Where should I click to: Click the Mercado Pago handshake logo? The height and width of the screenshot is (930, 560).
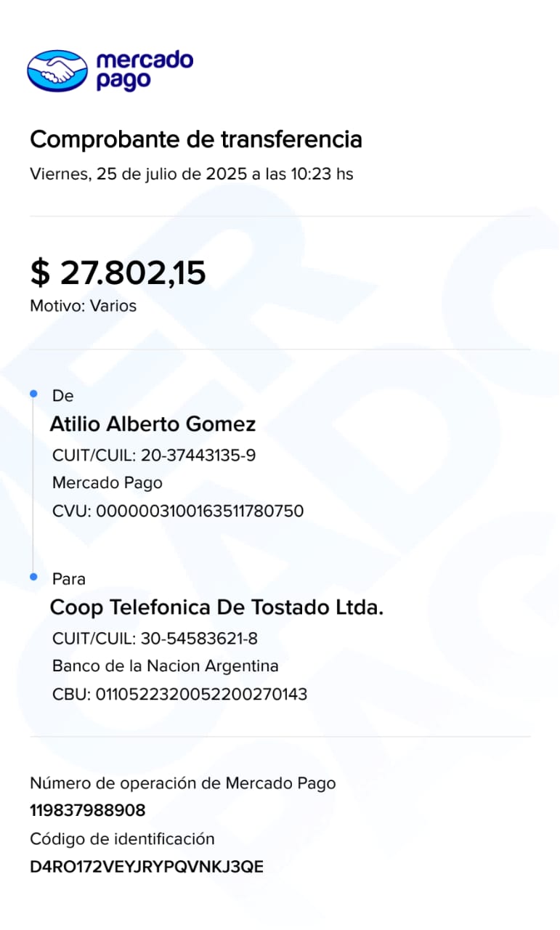point(57,70)
